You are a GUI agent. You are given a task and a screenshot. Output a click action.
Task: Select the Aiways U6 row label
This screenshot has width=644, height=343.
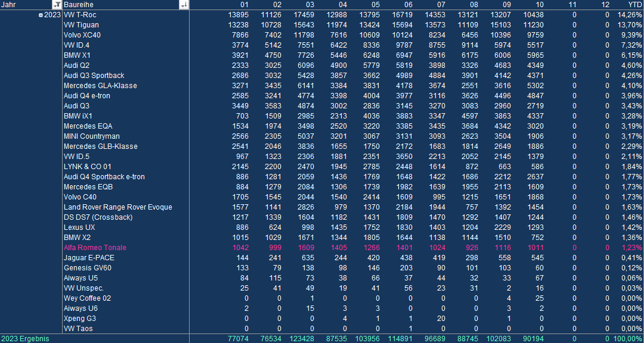pos(81,308)
